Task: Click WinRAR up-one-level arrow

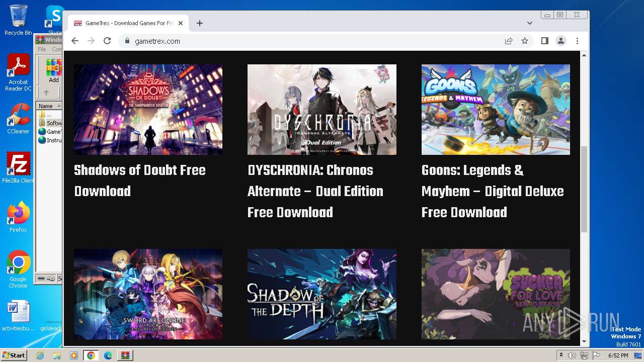Action: (46, 93)
